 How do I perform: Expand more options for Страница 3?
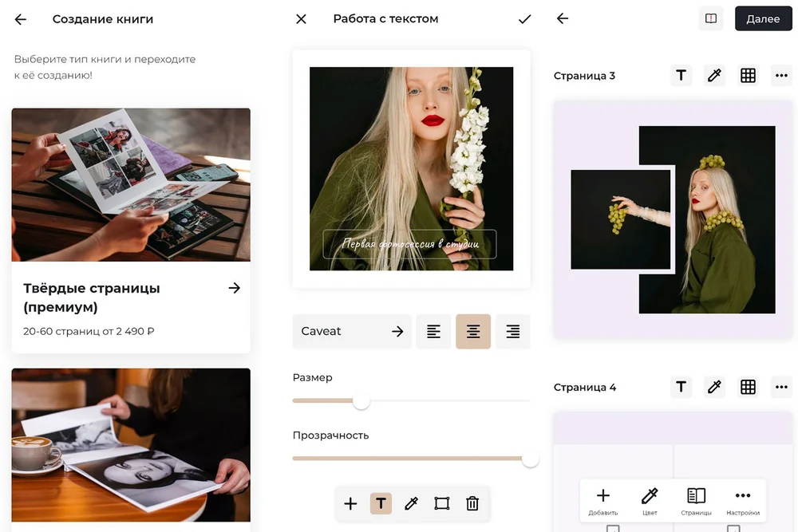pyautogui.click(x=781, y=76)
